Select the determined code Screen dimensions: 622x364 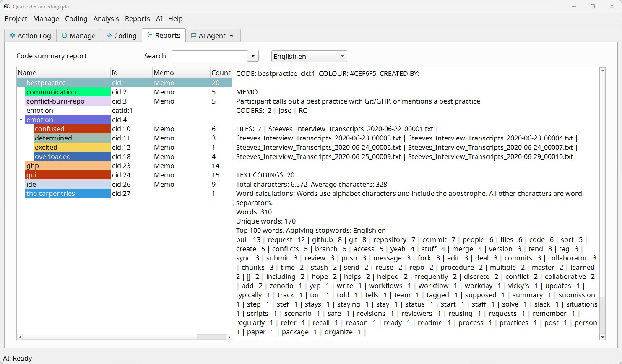tap(72, 138)
